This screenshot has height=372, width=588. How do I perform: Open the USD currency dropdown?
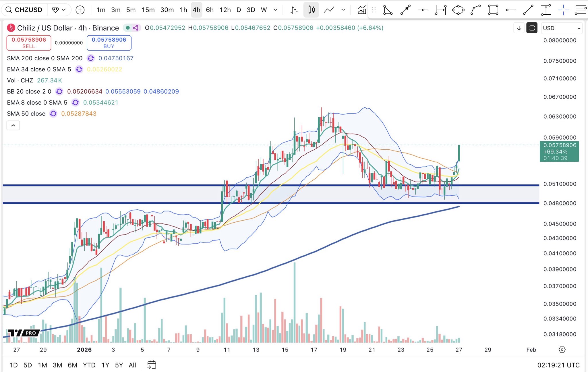click(x=562, y=28)
